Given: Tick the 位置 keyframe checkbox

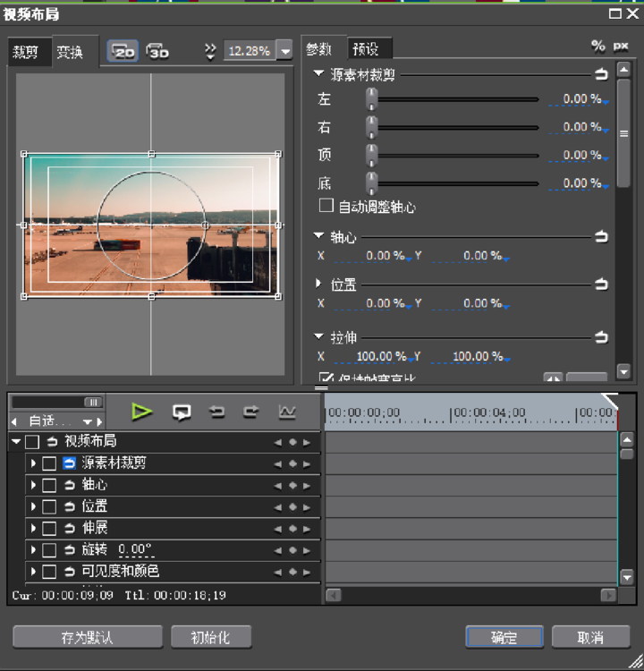Looking at the screenshot, I should pyautogui.click(x=49, y=506).
